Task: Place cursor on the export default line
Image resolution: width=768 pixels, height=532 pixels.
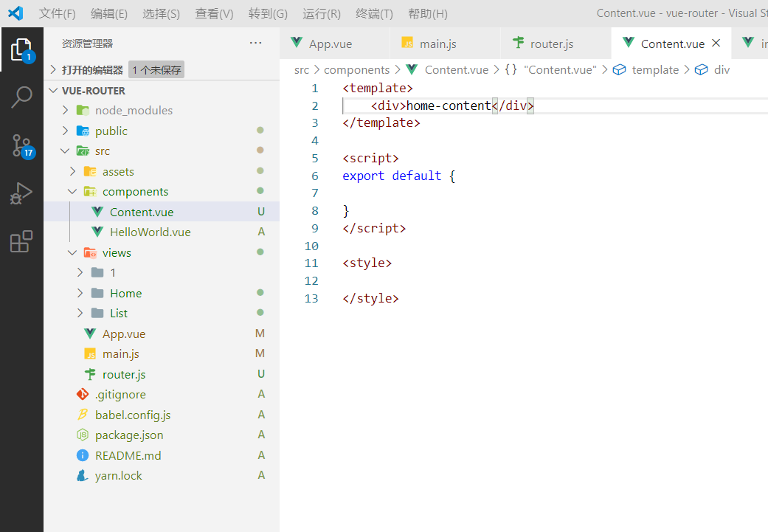Action: [x=398, y=176]
